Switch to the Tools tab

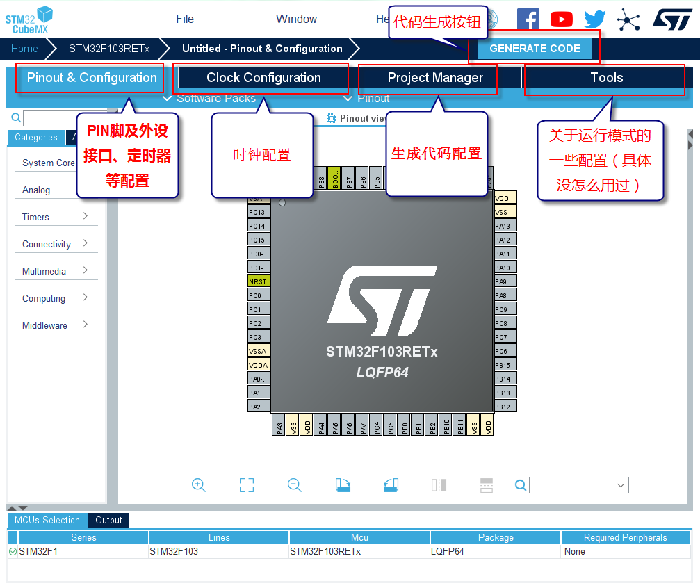coord(607,78)
